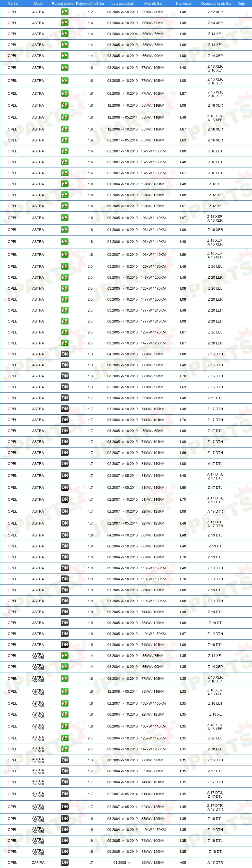Click PB icon in Z 16 LET L67 row
The image size is (252, 868).
click(65, 173)
